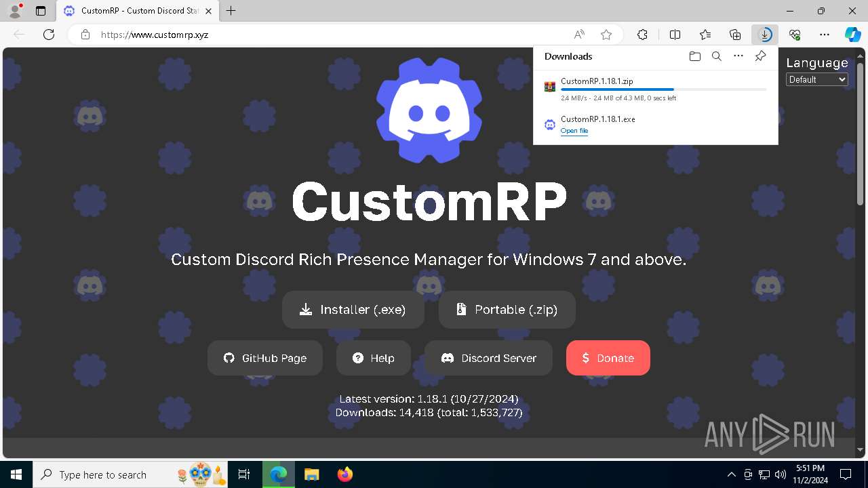Open the tab actions menu icon
The height and width of the screenshot is (488, 868).
click(41, 11)
